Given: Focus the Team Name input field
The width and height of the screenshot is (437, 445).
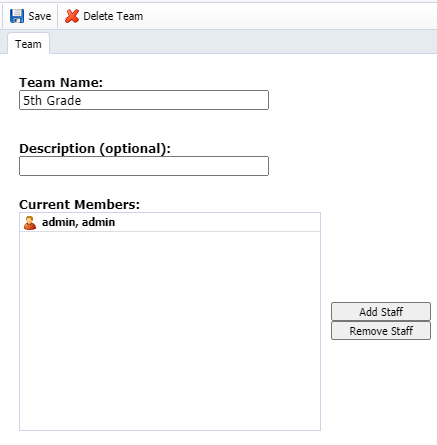Looking at the screenshot, I should tap(144, 100).
